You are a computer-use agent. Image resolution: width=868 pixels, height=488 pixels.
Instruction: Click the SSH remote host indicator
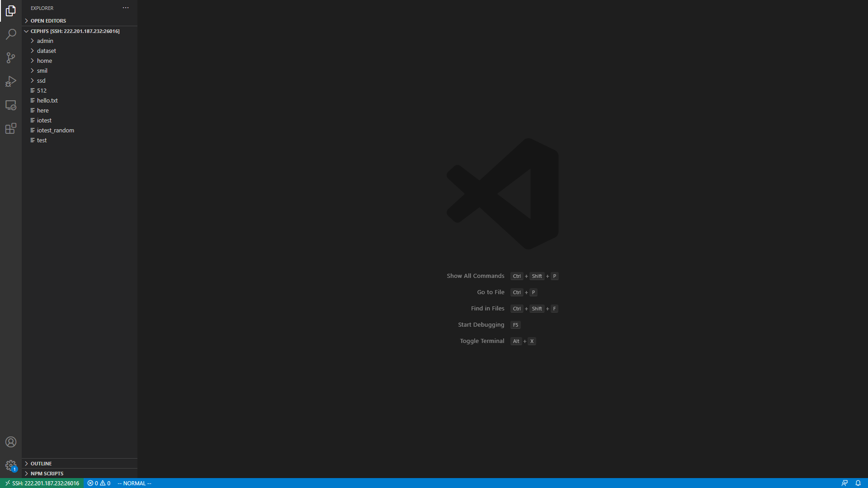point(42,483)
